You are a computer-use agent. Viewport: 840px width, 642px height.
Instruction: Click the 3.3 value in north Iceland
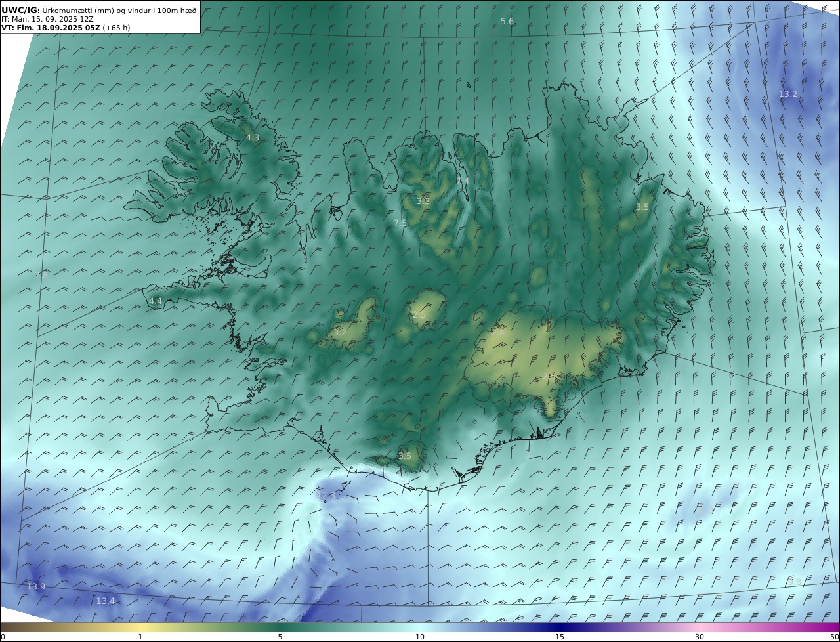coord(423,201)
